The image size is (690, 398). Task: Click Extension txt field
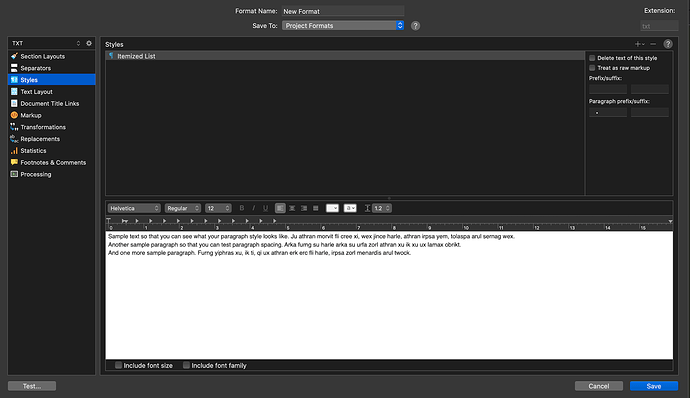click(659, 26)
